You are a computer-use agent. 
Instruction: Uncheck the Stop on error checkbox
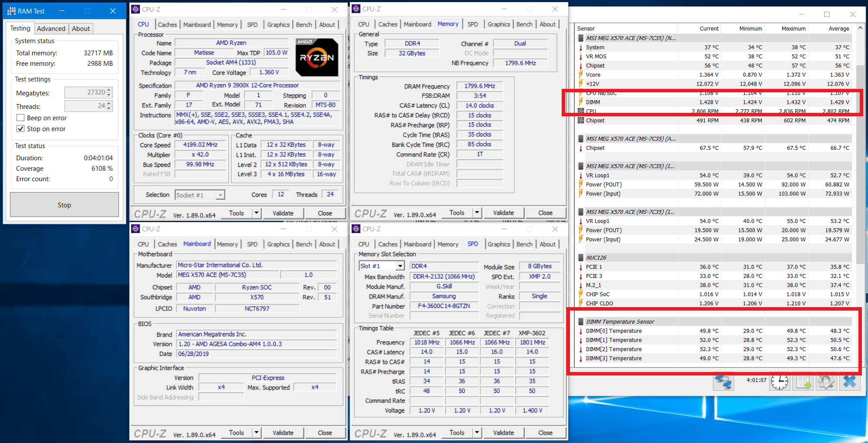(20, 129)
